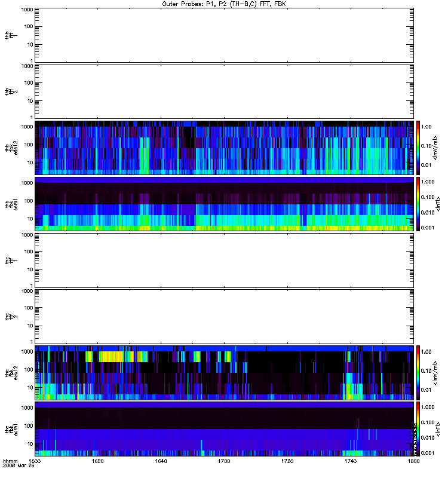Screen dimensions: 448x478
Task: Click the 'thb fbk scm1' panel label
Action: point(11,204)
